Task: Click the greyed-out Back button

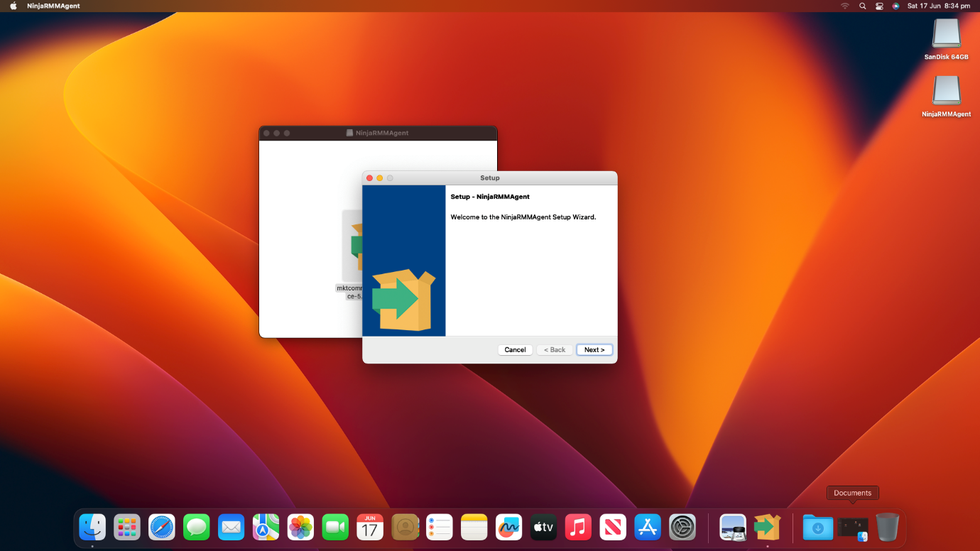Action: [x=555, y=349]
